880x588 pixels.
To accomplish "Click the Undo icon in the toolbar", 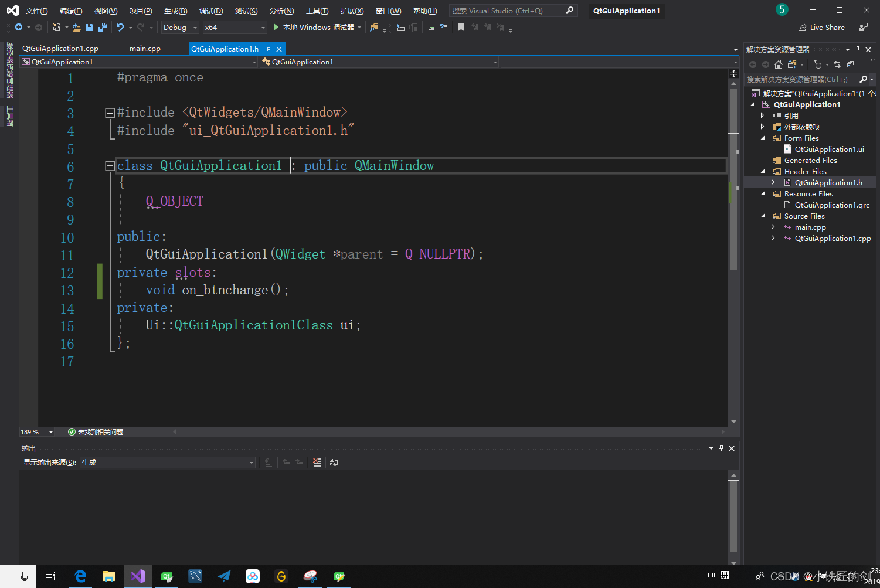I will [121, 27].
